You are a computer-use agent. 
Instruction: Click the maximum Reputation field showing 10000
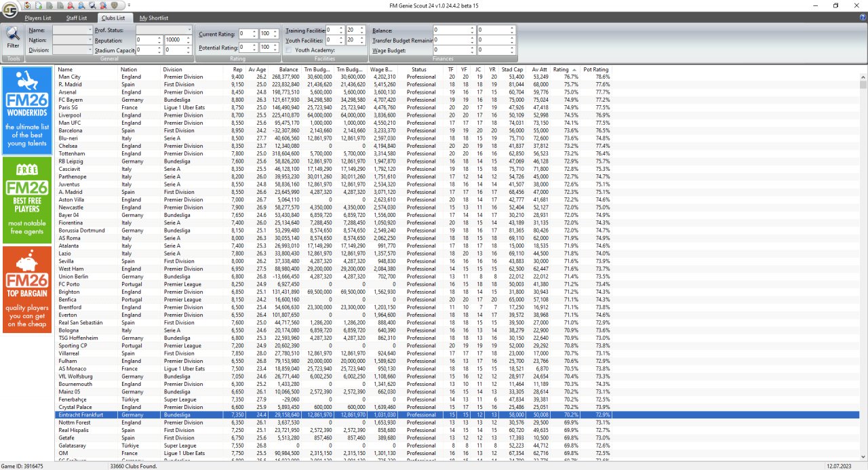[174, 40]
